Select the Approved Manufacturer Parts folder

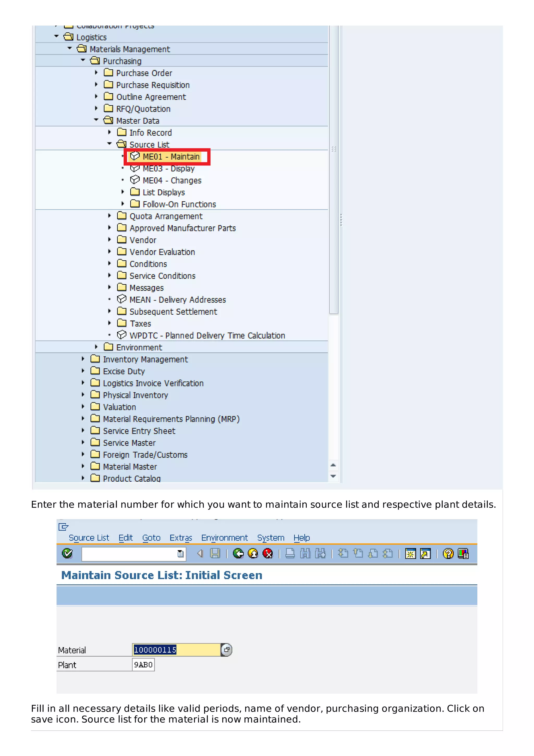(x=183, y=228)
